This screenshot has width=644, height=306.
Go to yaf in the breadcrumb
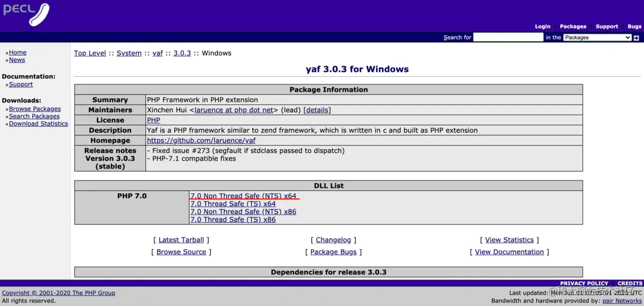157,53
